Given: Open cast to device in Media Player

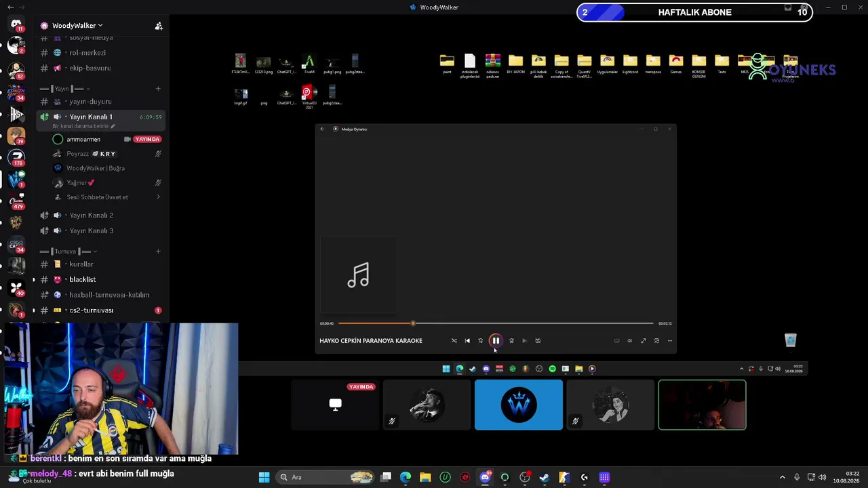Looking at the screenshot, I should [x=616, y=341].
